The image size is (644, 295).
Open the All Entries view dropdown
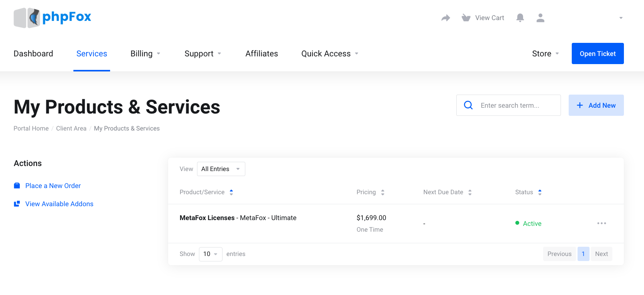(x=221, y=169)
